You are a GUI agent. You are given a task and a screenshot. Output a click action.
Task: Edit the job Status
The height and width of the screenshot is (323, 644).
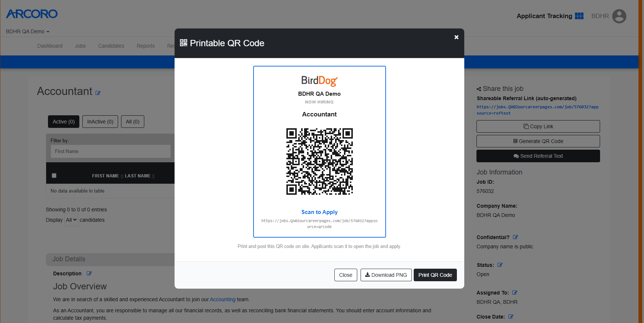click(500, 265)
